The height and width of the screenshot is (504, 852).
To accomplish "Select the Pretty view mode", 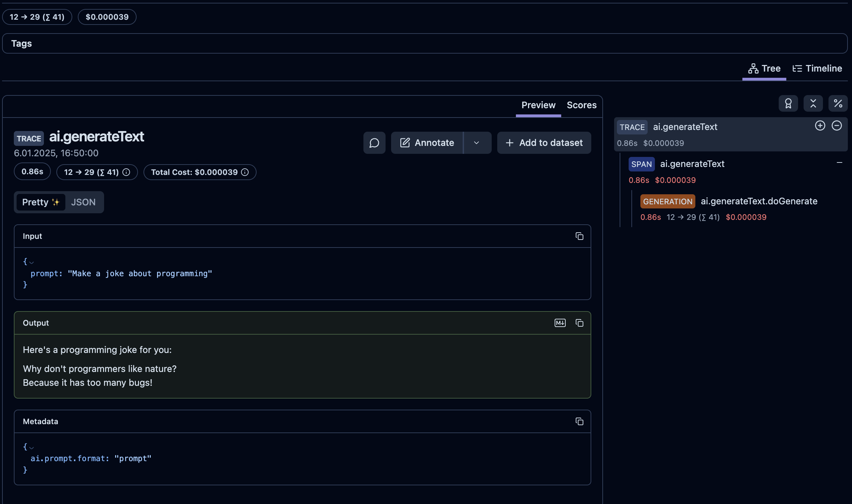I will 40,202.
